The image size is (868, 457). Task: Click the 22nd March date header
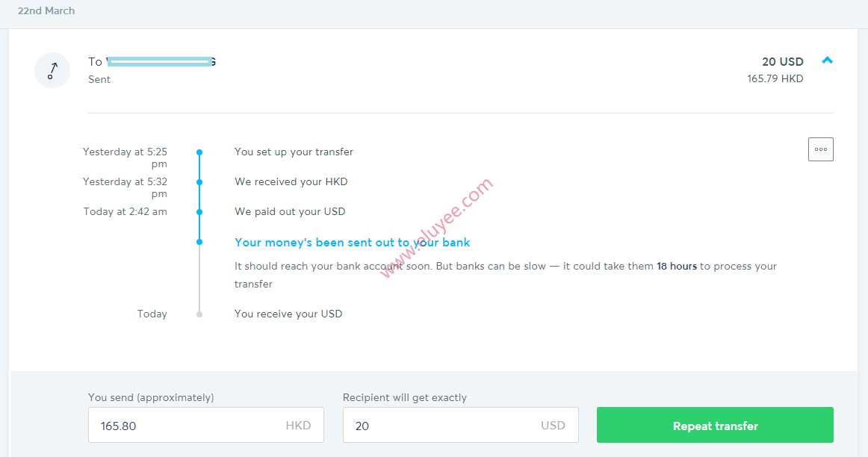tap(46, 10)
